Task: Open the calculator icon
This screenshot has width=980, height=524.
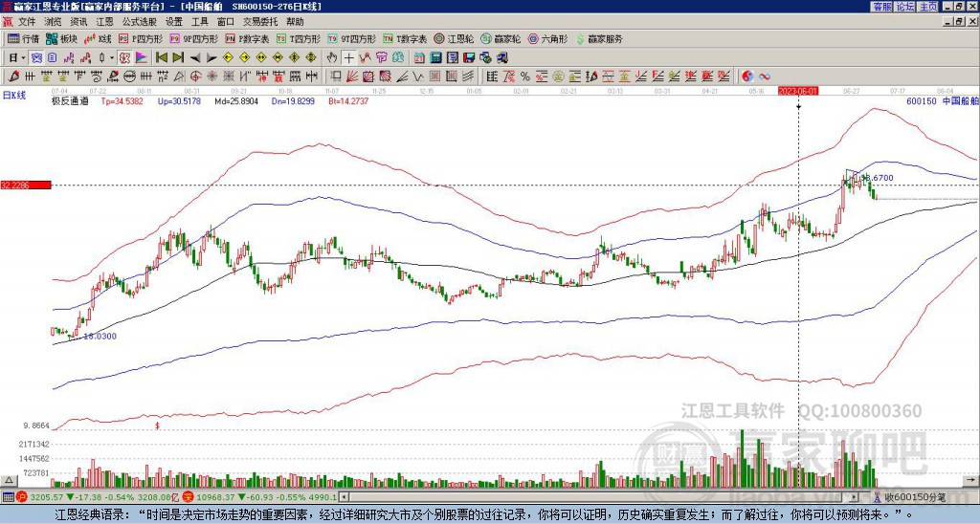Action: pyautogui.click(x=435, y=58)
